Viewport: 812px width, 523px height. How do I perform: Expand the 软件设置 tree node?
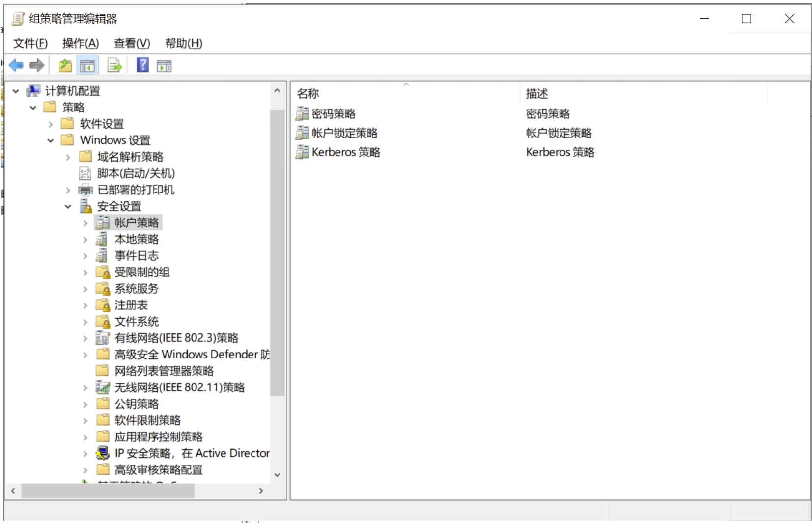point(51,124)
